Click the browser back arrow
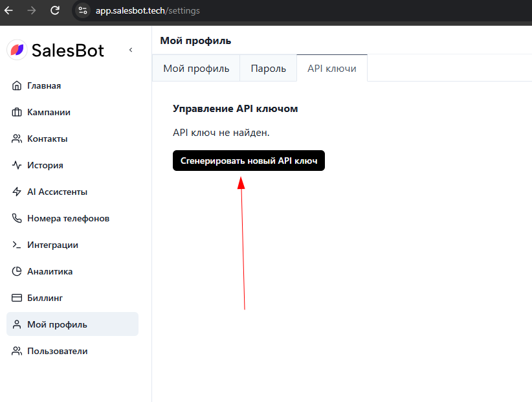 8,10
